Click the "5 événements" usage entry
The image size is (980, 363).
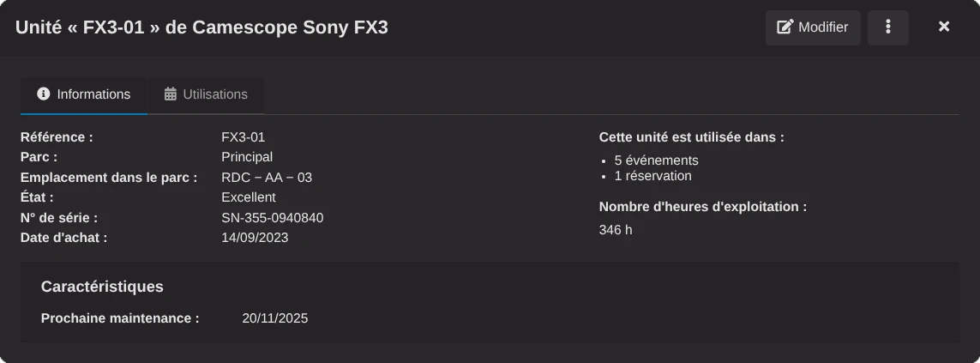(656, 160)
